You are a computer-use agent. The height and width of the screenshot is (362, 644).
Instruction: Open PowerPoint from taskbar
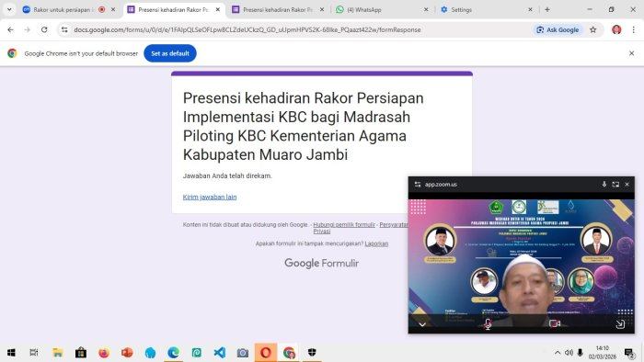coord(127,353)
